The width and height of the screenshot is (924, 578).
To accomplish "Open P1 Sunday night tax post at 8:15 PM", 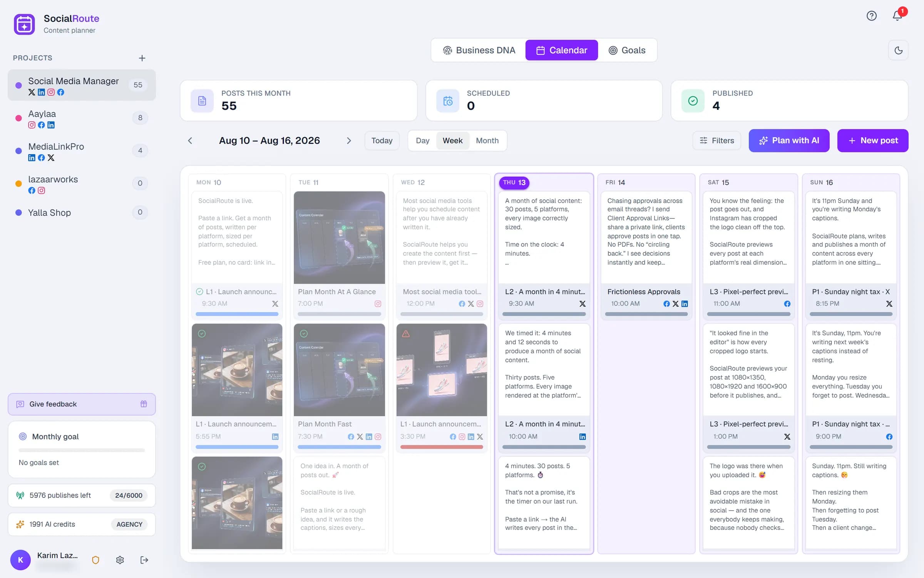I will coord(851,255).
